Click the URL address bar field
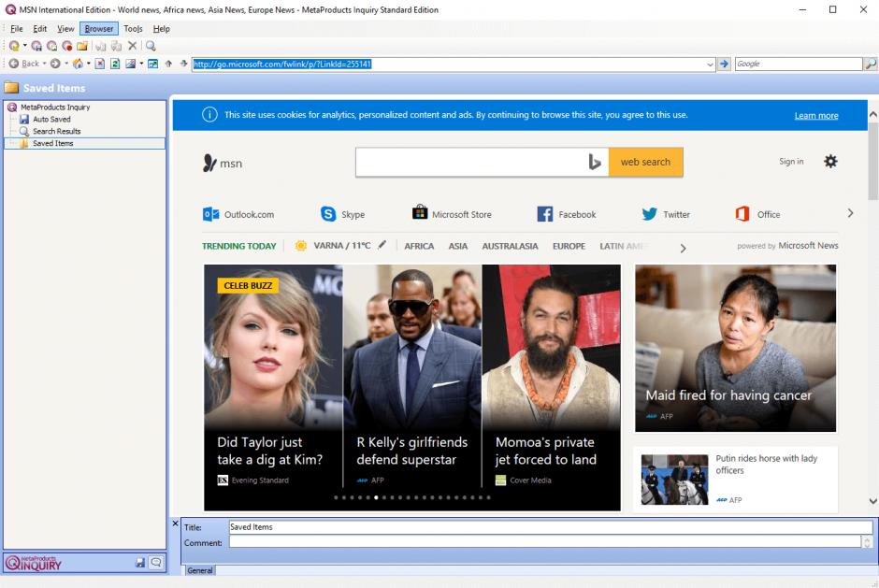The height and width of the screenshot is (588, 879). tap(449, 64)
